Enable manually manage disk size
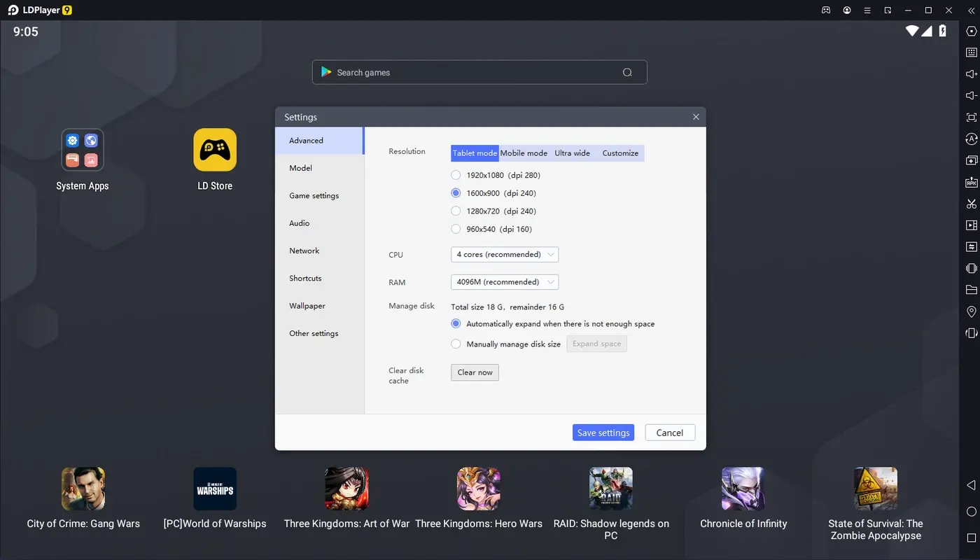The height and width of the screenshot is (560, 980). click(x=456, y=344)
